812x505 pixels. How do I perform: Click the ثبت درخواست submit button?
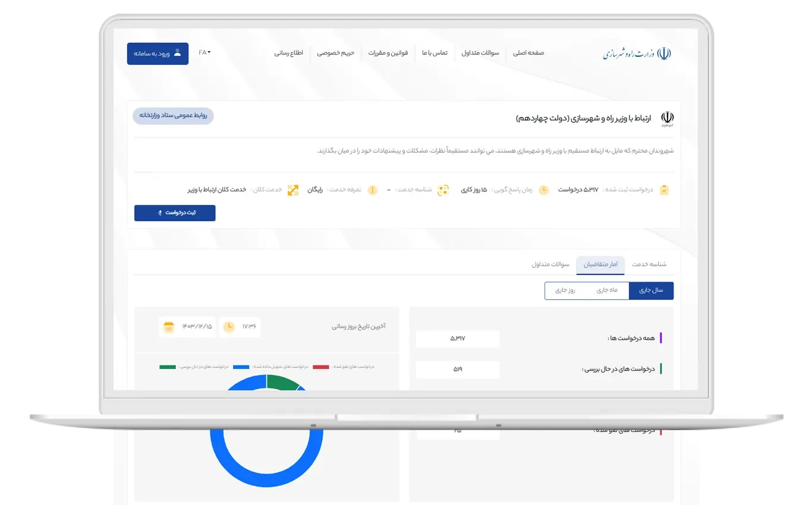tap(175, 213)
